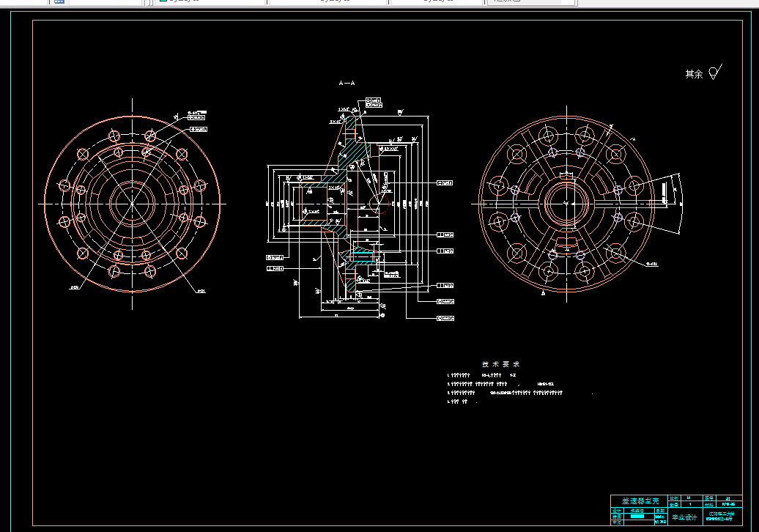The width and height of the screenshot is (759, 532).
Task: Select the cyan-highlighted name cell beside 绘图
Action: 637,517
